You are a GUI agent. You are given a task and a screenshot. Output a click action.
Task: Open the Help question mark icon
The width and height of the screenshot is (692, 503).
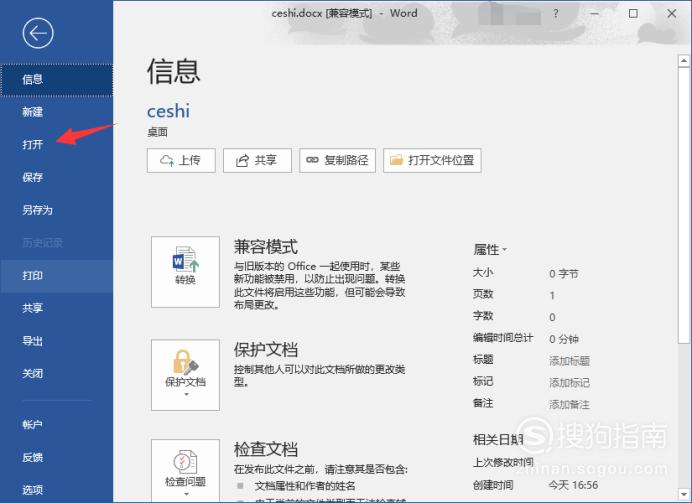(556, 14)
